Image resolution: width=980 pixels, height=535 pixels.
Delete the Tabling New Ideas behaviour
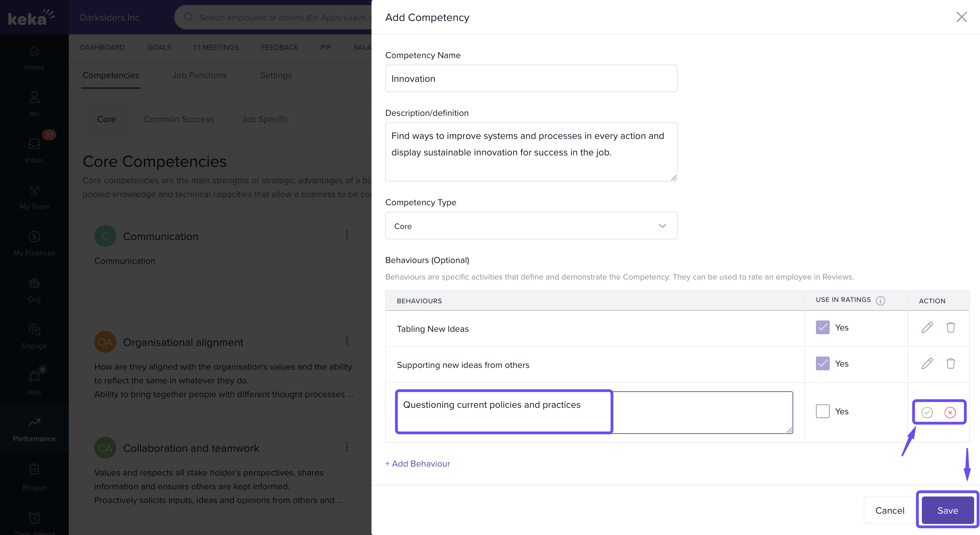[x=950, y=327]
